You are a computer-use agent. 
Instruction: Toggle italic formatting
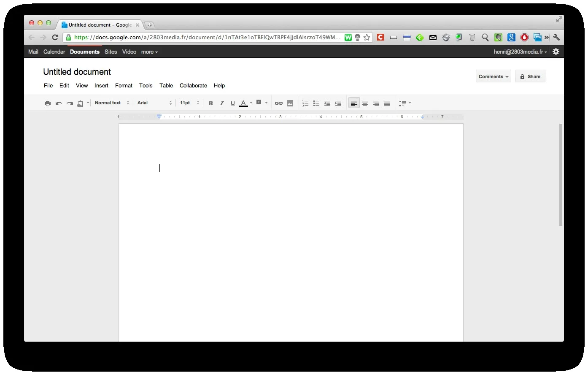[x=222, y=103]
